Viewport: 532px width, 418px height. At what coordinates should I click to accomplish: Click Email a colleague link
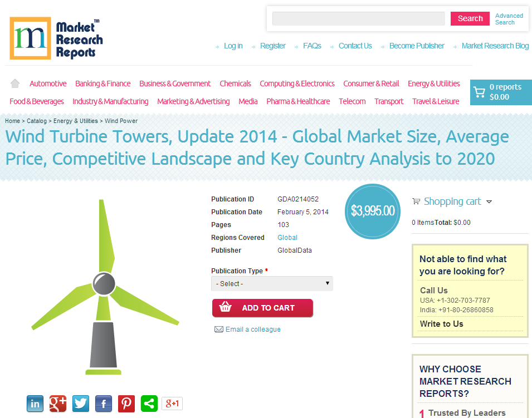(x=253, y=329)
